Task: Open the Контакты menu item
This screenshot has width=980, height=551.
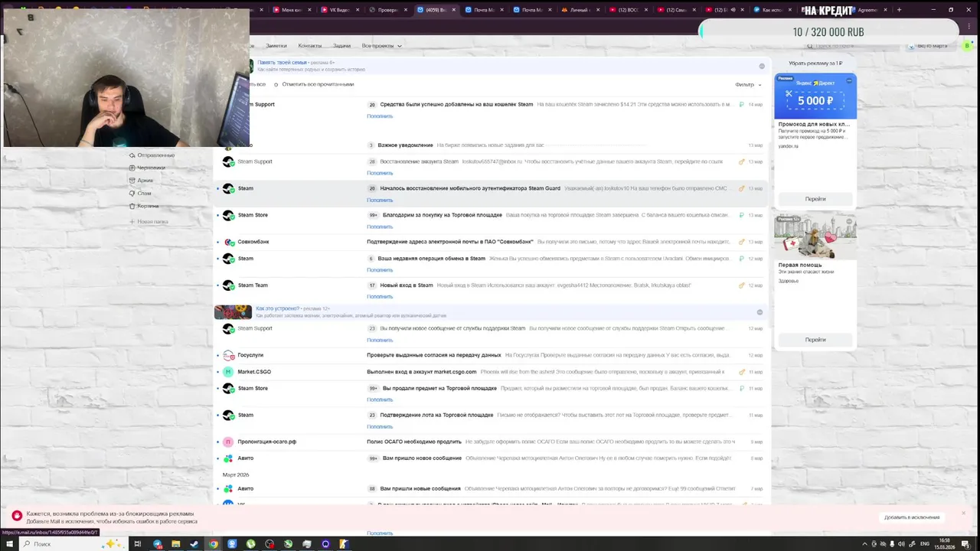Action: [x=310, y=46]
